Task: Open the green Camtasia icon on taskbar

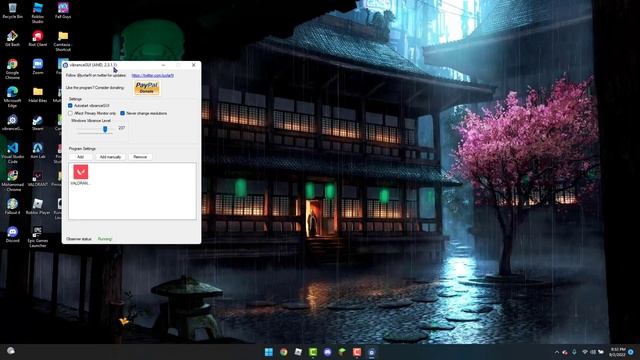Action: point(313,352)
